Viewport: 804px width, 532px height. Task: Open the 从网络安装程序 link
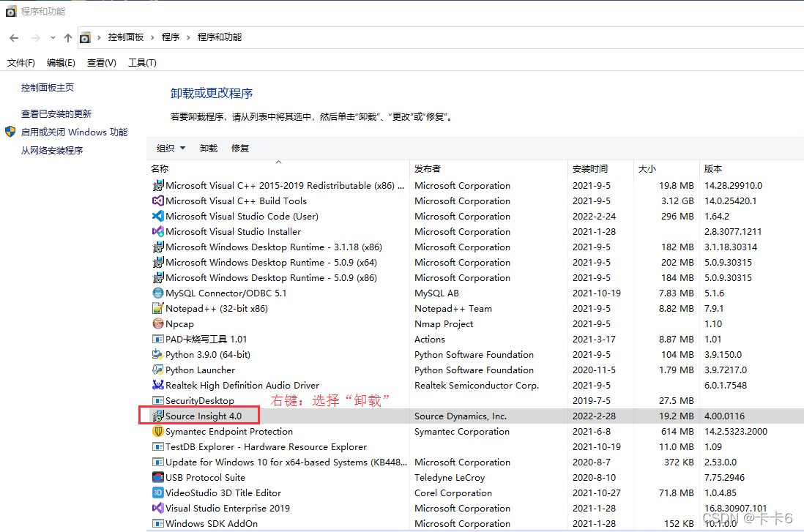click(52, 150)
